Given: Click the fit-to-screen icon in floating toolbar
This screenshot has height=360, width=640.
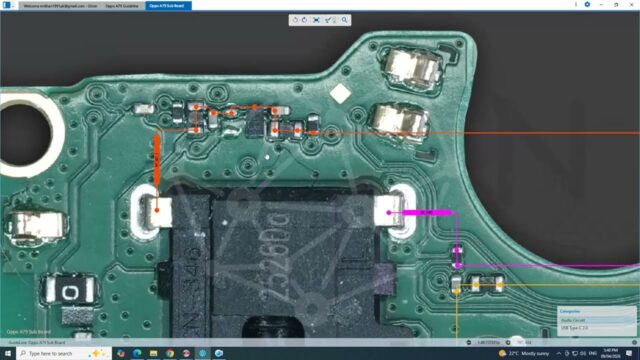Looking at the screenshot, I should (316, 20).
